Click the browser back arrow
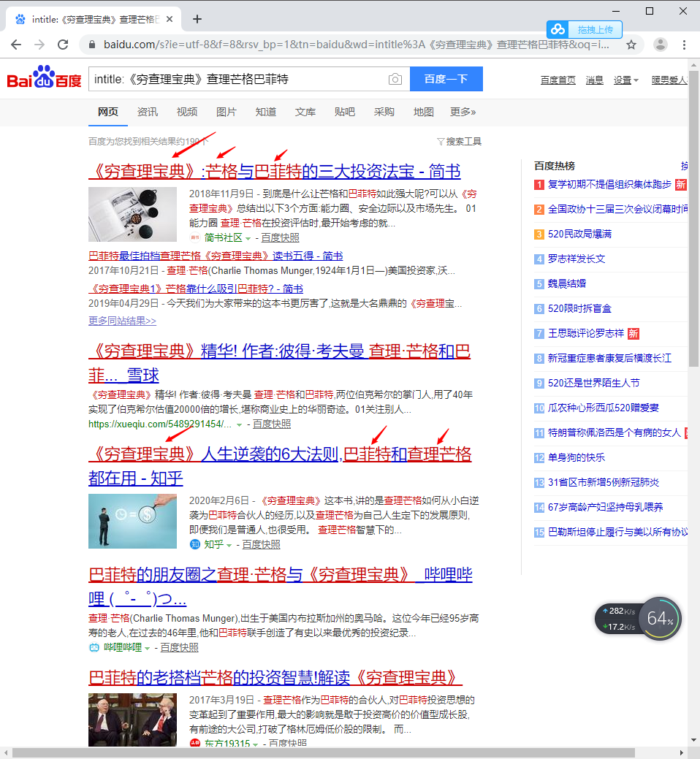This screenshot has height=759, width=700. (x=16, y=45)
